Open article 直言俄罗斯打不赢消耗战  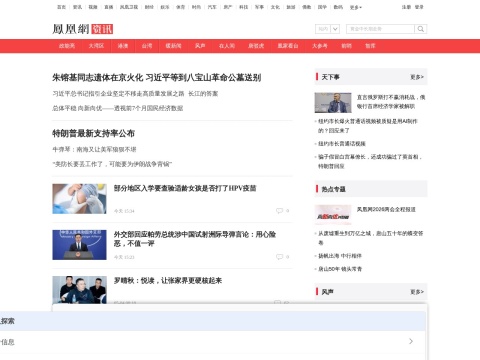tap(391, 102)
